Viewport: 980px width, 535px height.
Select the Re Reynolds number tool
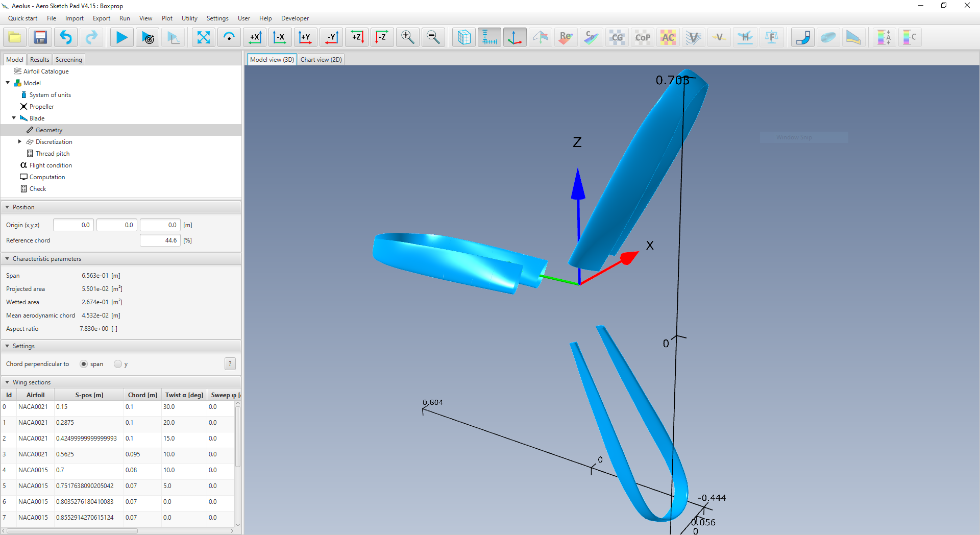pyautogui.click(x=566, y=37)
